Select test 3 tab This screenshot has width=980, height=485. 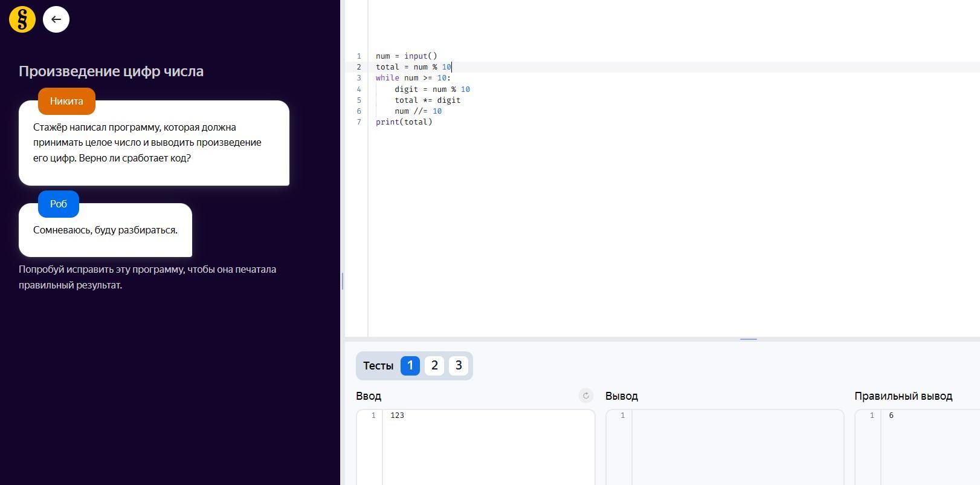coord(459,365)
